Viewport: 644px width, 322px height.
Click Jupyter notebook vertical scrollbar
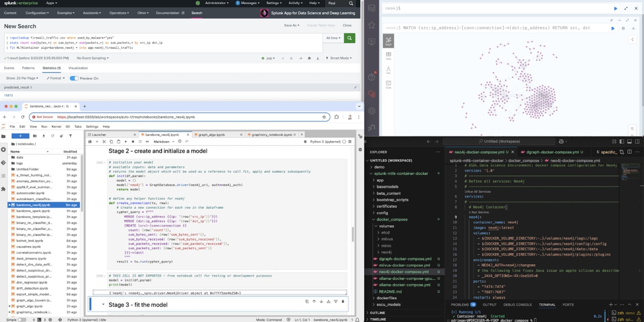[353, 234]
